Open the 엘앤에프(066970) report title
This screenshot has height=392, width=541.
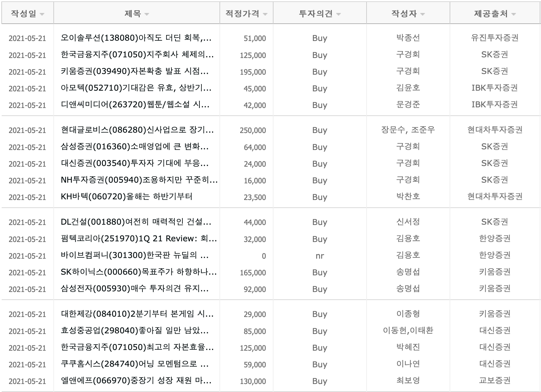point(136,381)
